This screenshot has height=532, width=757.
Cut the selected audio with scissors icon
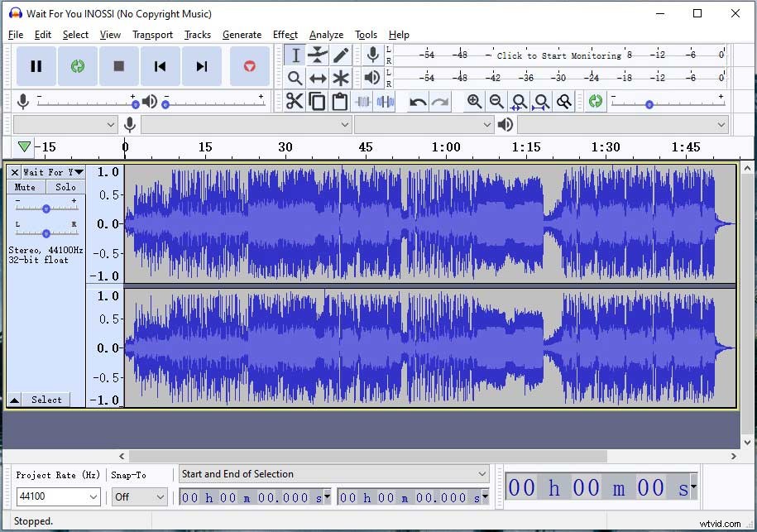click(295, 101)
